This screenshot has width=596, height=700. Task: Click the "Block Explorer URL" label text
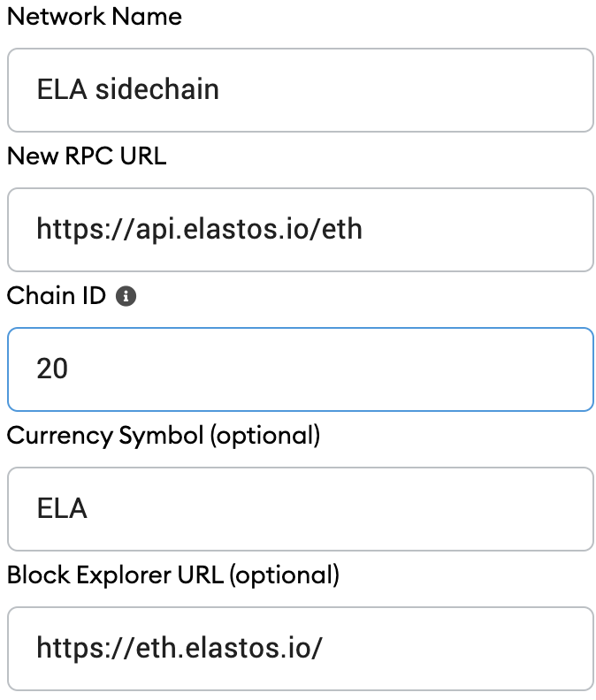(115, 575)
